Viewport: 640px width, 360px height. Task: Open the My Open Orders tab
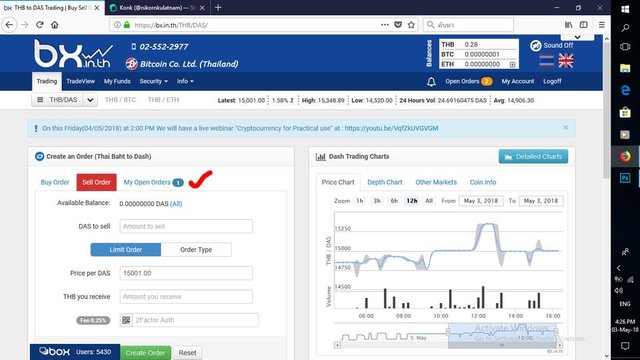[x=153, y=182]
